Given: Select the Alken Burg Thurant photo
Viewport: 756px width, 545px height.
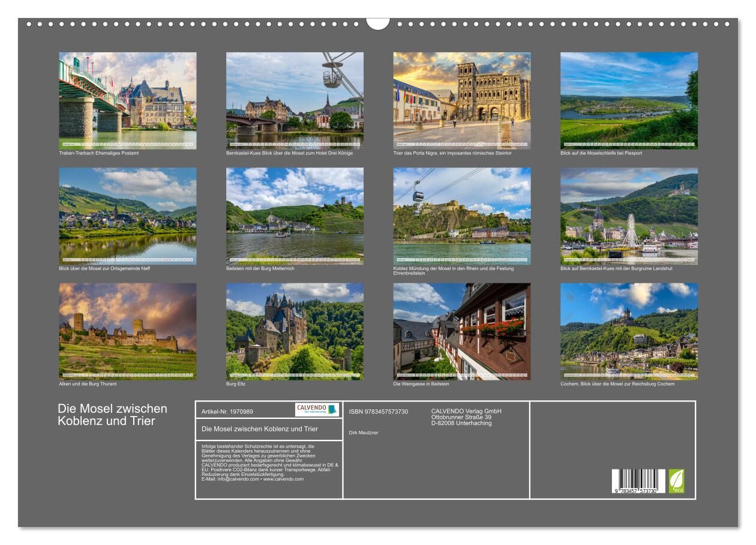Looking at the screenshot, I should 127,331.
